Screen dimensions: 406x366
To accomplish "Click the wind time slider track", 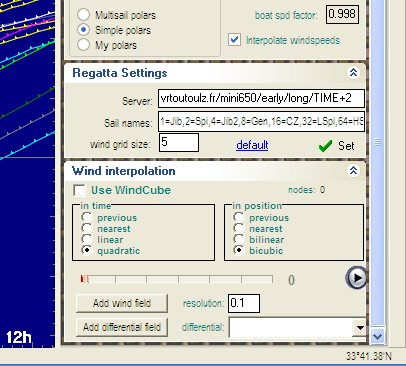I will click(x=177, y=279).
